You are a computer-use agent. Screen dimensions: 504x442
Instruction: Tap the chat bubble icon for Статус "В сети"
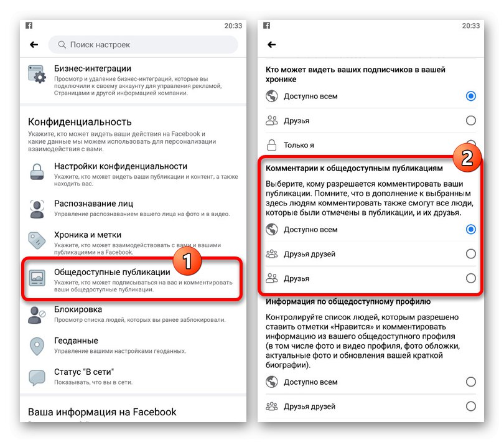coord(37,377)
